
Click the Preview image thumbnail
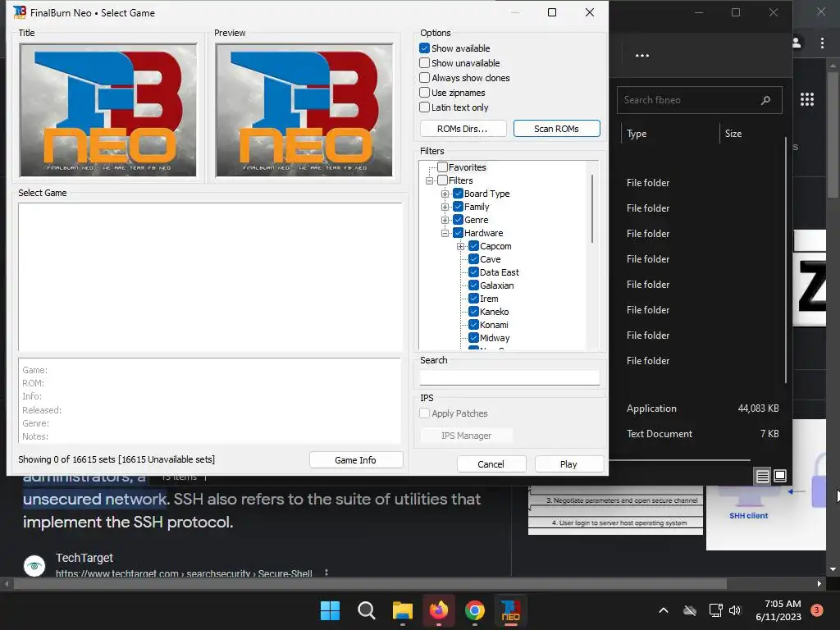tap(304, 111)
